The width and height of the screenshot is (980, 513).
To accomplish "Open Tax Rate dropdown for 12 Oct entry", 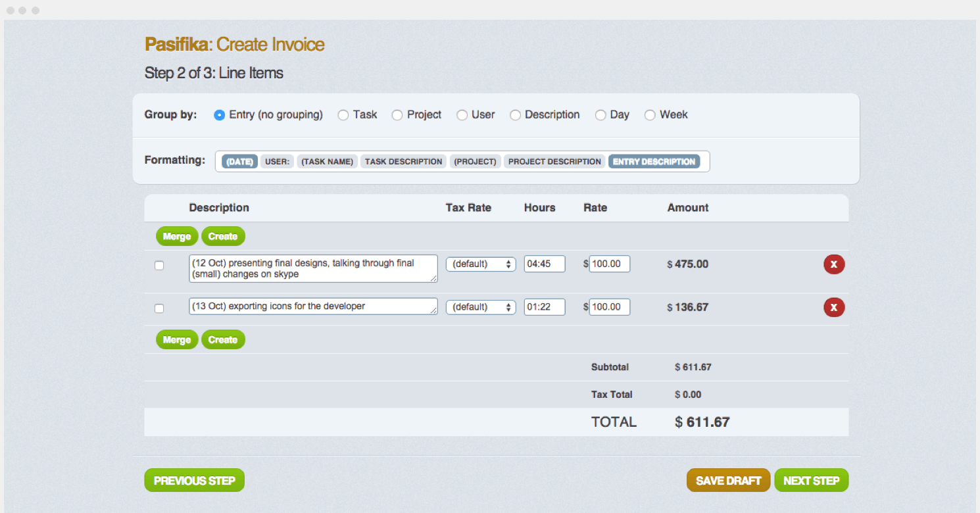I will point(481,264).
